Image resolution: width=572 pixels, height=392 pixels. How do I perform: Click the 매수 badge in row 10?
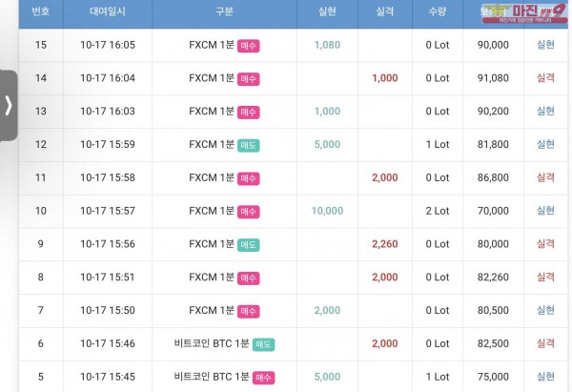click(x=249, y=212)
